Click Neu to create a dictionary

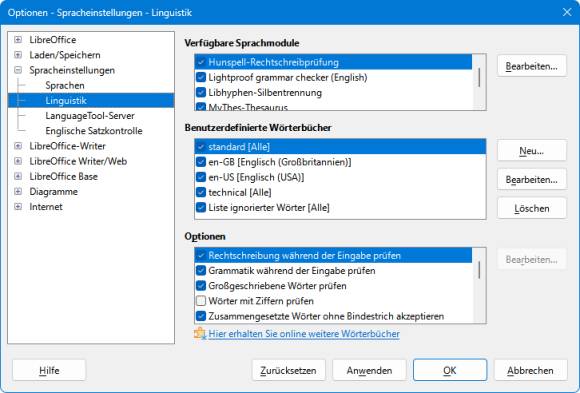tap(532, 150)
